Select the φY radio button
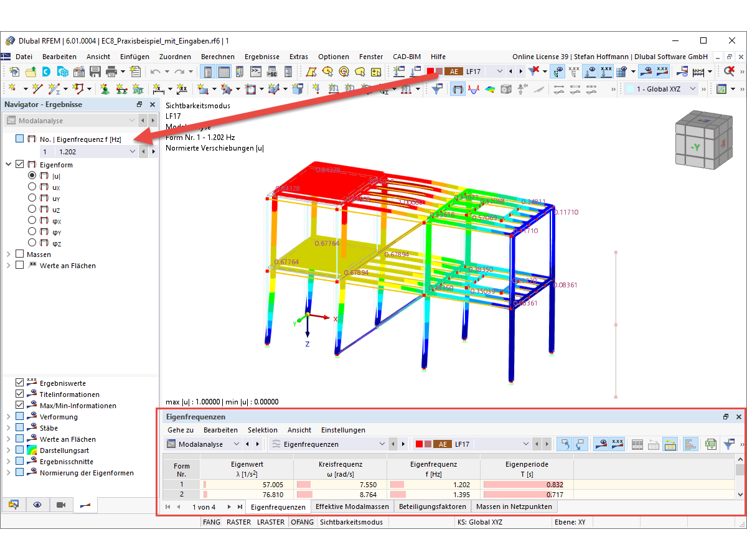Viewport: 747px width, 560px height. pos(32,232)
